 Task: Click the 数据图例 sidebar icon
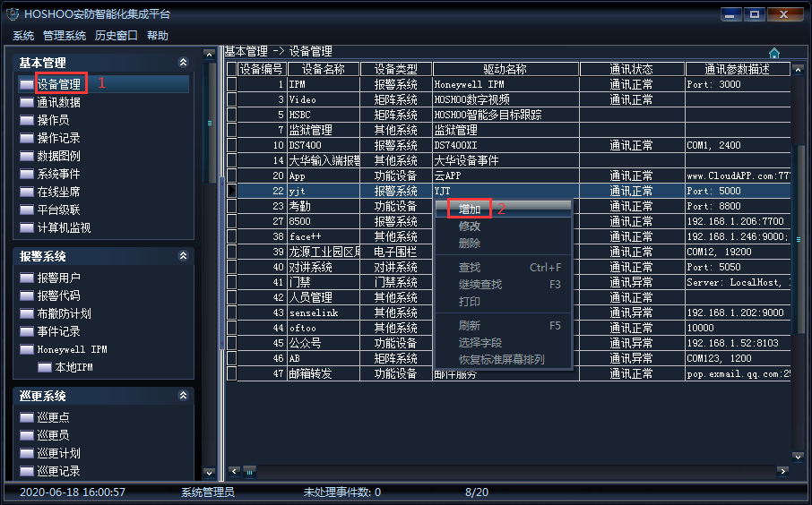(x=26, y=156)
